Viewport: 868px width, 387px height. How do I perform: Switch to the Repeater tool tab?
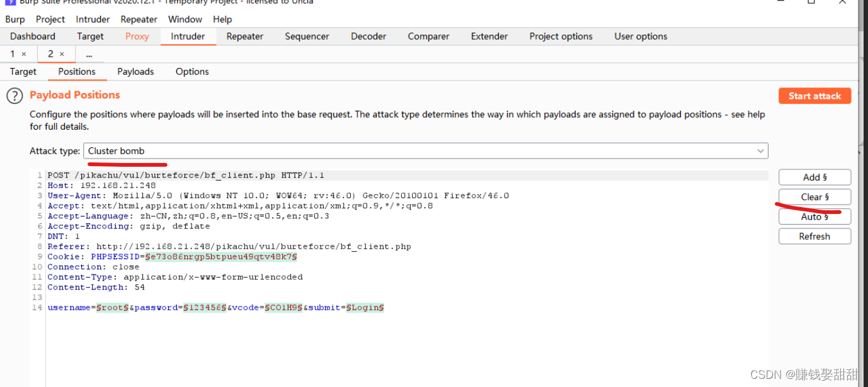(245, 36)
